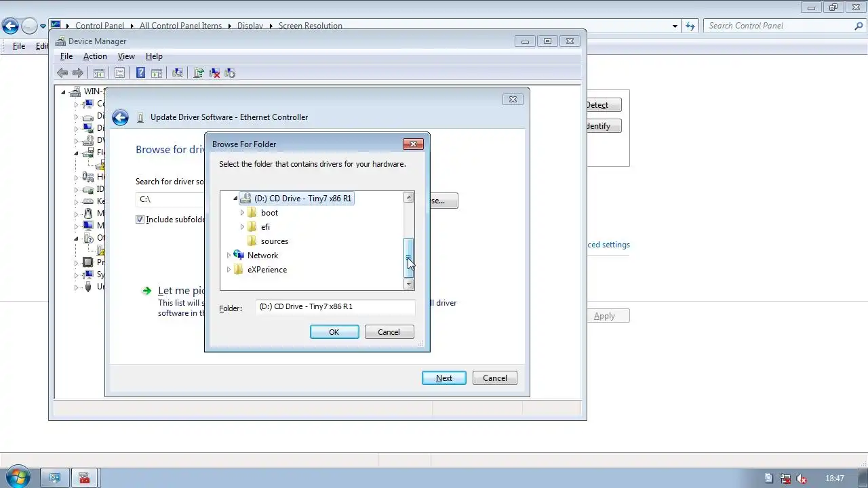The height and width of the screenshot is (488, 868).
Task: Click Cancel in the Update Driver Software wizard
Action: (495, 378)
